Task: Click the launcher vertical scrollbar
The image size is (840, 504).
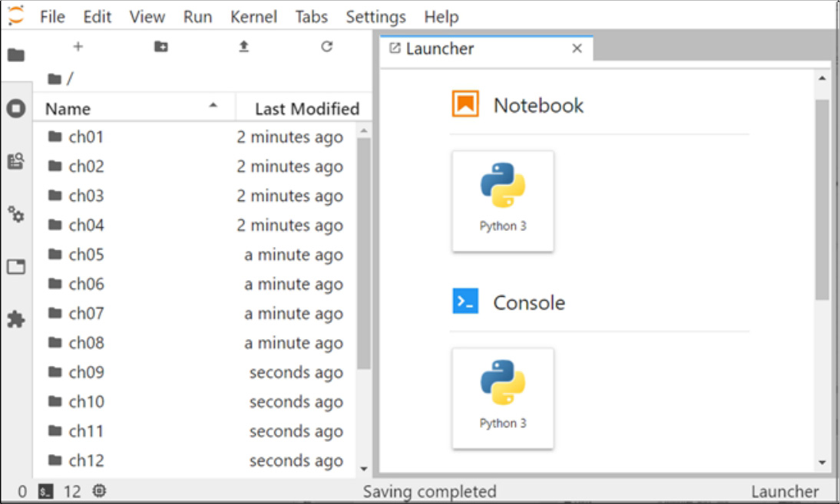Action: click(822, 199)
